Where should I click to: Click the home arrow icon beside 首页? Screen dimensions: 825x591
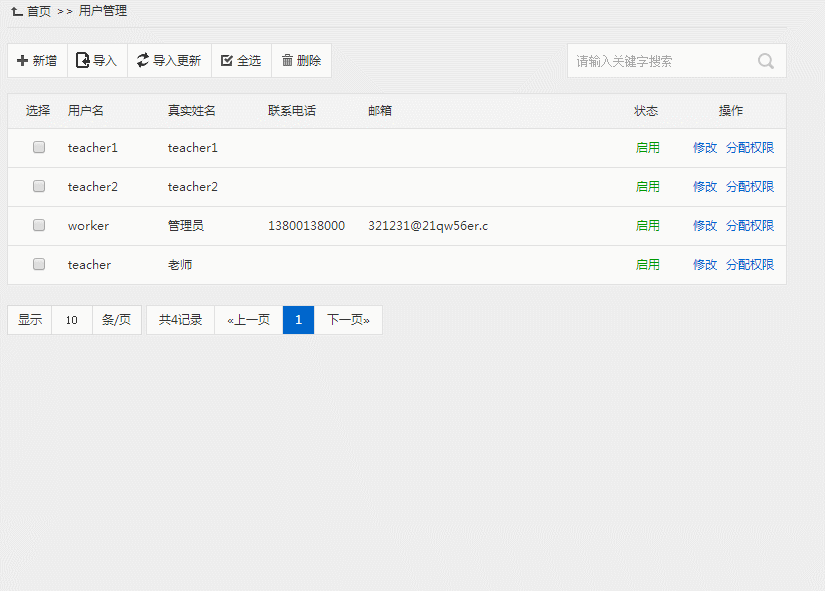click(x=17, y=11)
